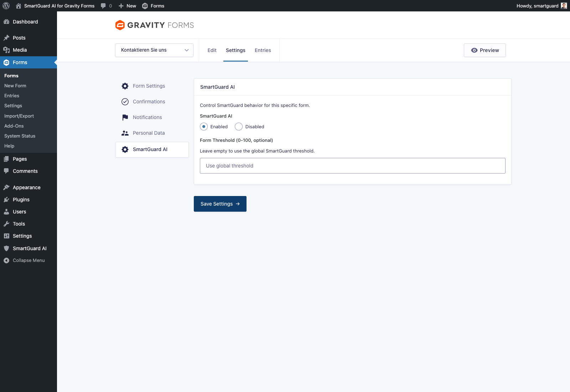Open user avatar in top right
Image resolution: width=570 pixels, height=392 pixels.
tap(564, 6)
